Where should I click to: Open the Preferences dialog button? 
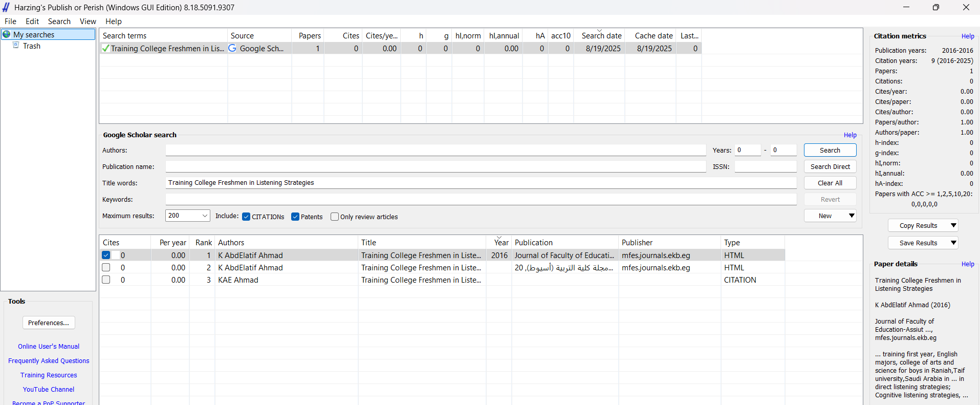click(49, 323)
